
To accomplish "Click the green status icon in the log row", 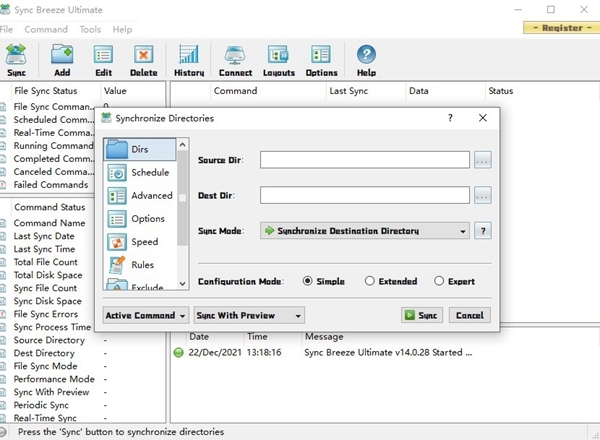I will [x=179, y=352].
